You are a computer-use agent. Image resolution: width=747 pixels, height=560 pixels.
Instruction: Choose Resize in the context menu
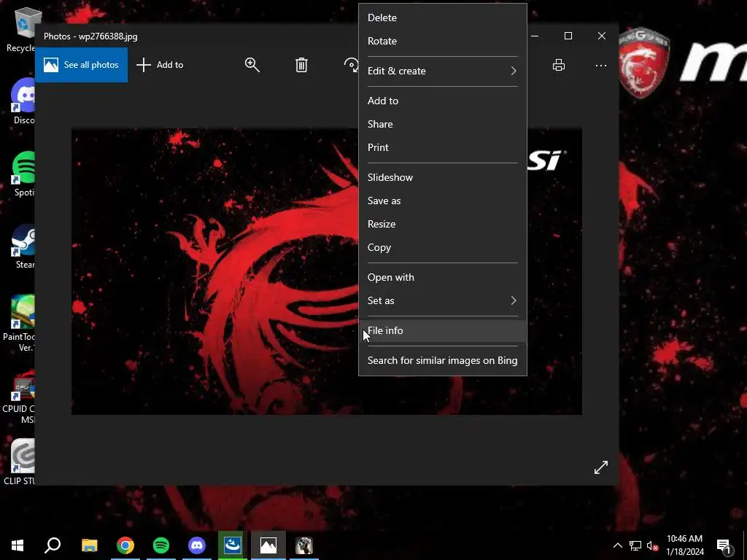point(443,224)
